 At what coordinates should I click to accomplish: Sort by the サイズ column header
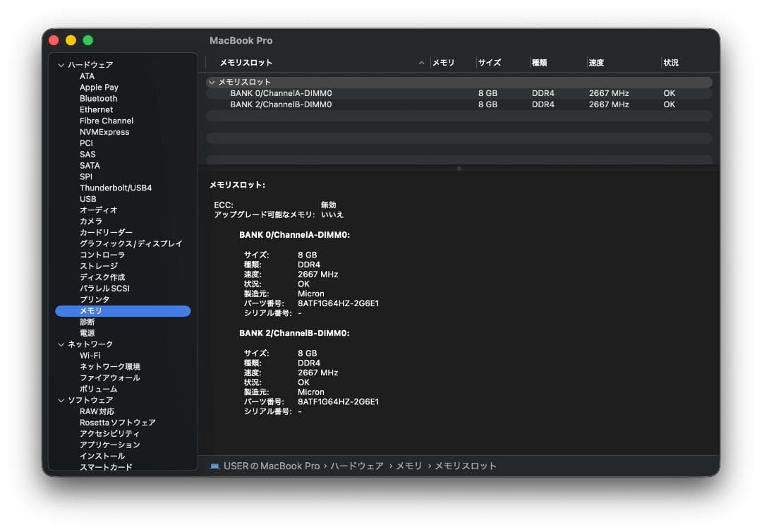click(490, 63)
